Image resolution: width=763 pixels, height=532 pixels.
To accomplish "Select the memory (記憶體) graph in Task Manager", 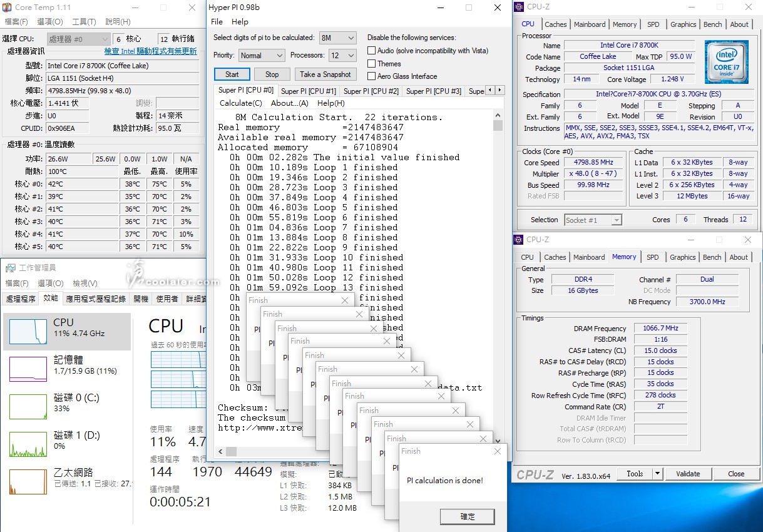I will [x=28, y=369].
